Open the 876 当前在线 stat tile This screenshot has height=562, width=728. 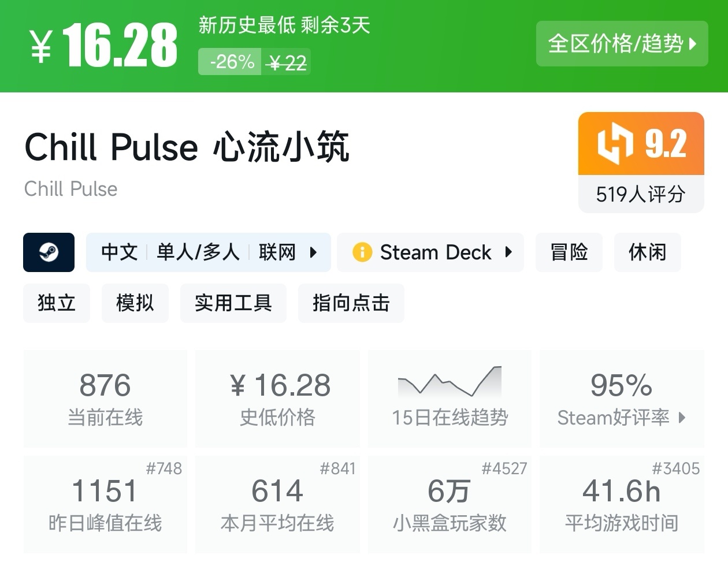(x=105, y=399)
